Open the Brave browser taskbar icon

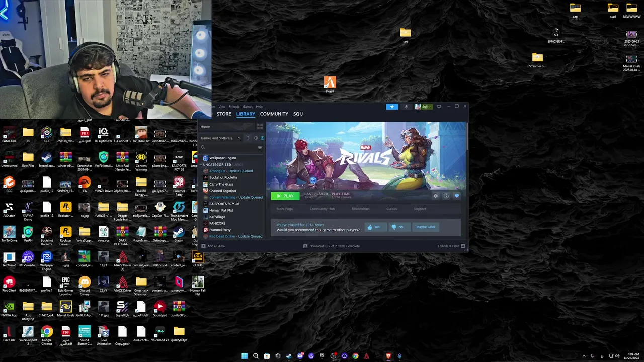pos(388,356)
